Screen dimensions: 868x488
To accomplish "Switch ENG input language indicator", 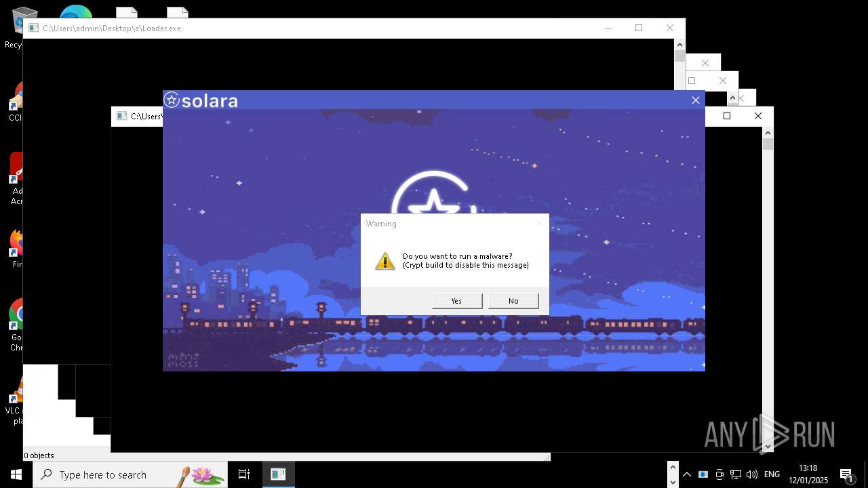I will click(x=772, y=474).
